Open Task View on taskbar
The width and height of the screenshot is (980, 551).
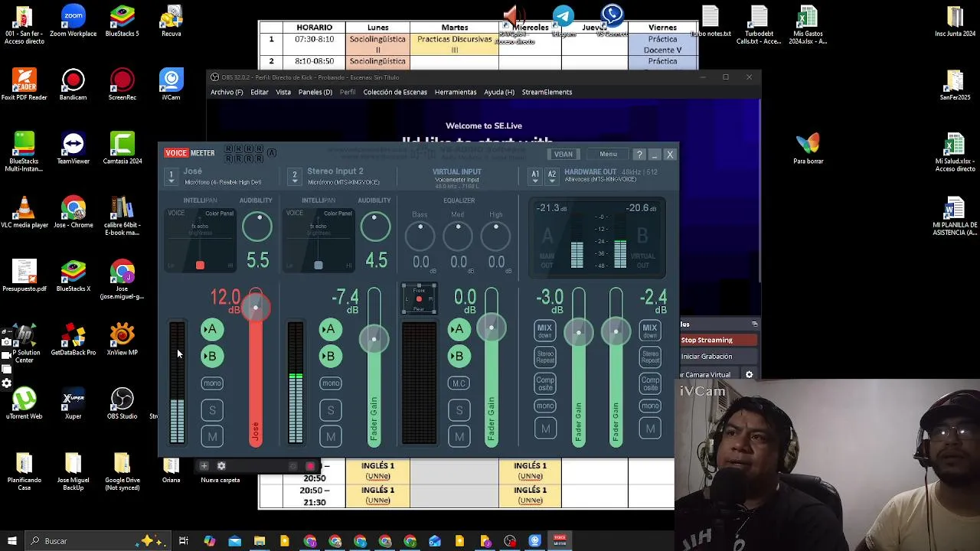tap(184, 541)
